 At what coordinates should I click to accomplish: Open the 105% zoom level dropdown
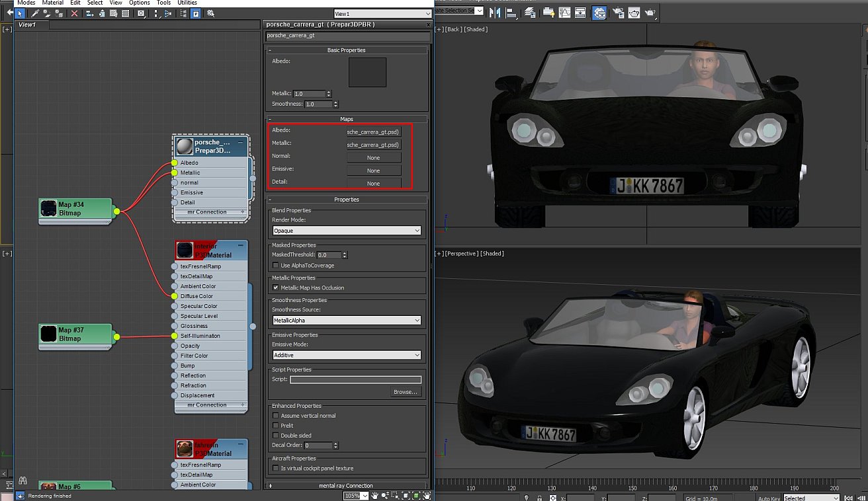click(x=365, y=495)
